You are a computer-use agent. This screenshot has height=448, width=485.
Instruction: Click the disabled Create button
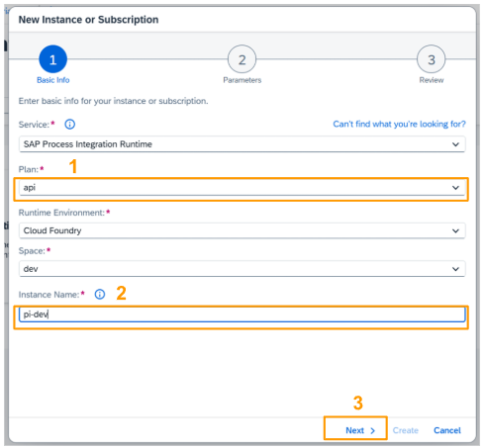pos(406,430)
